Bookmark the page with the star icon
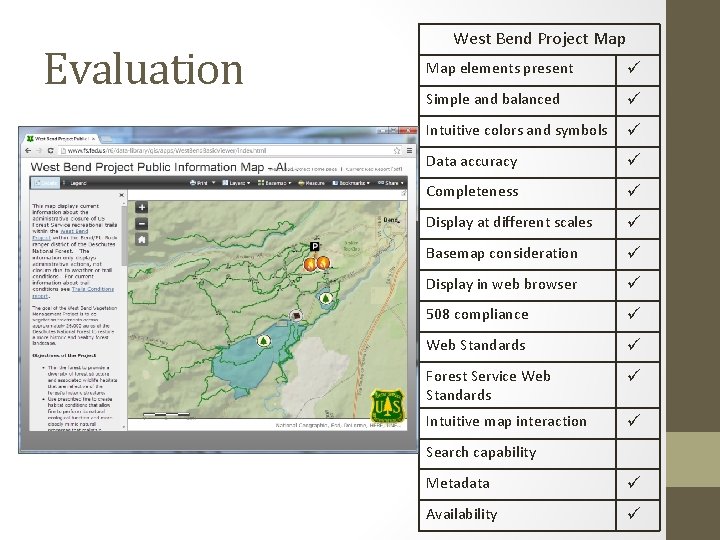The width and height of the screenshot is (720, 540). click(397, 151)
